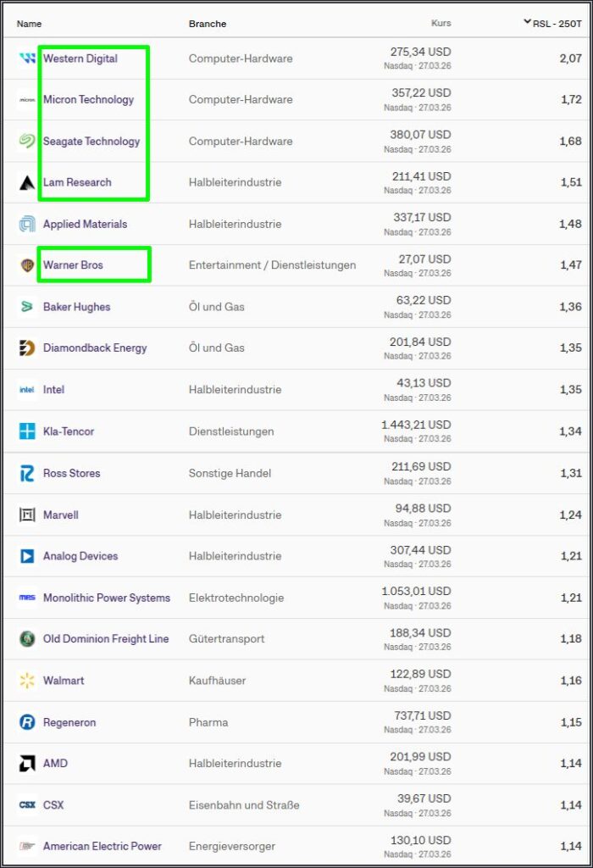Click the Walmart spark logo icon

[x=27, y=681]
